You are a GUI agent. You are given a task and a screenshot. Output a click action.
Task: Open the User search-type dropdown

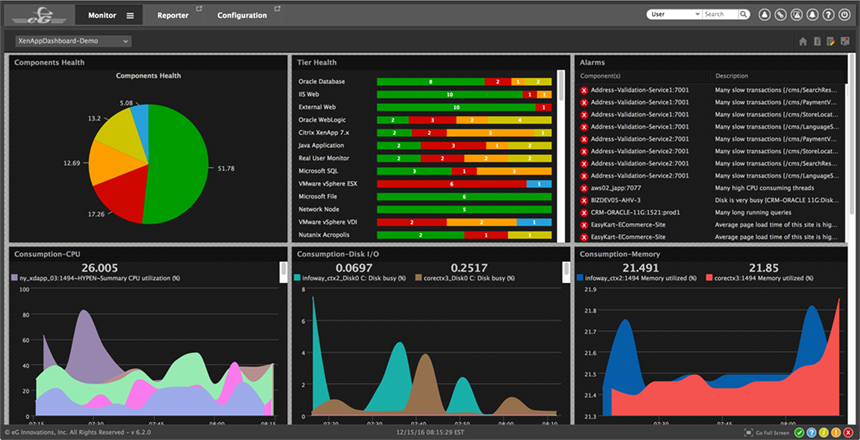(674, 15)
